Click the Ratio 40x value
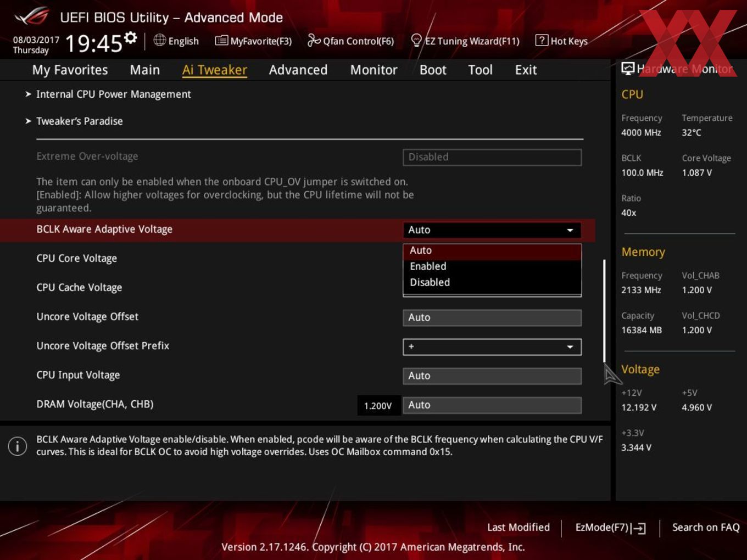 point(629,212)
